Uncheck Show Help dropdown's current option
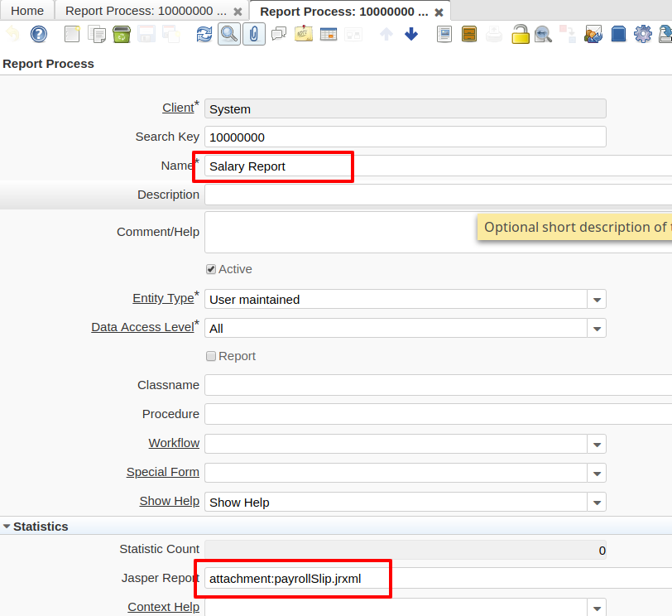 (x=596, y=501)
